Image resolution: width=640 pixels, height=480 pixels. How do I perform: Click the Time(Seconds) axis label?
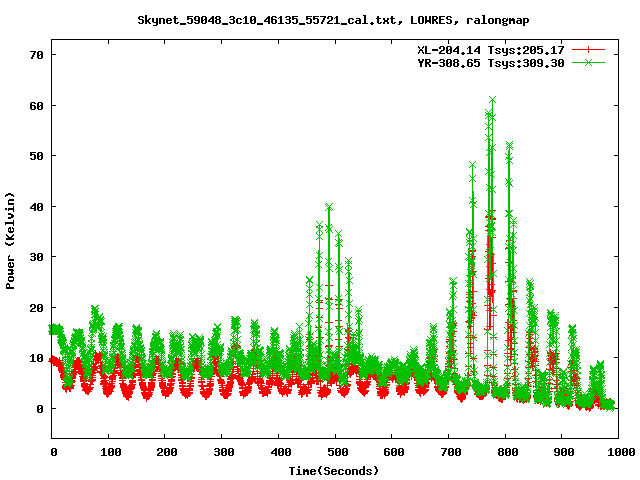coord(334,471)
